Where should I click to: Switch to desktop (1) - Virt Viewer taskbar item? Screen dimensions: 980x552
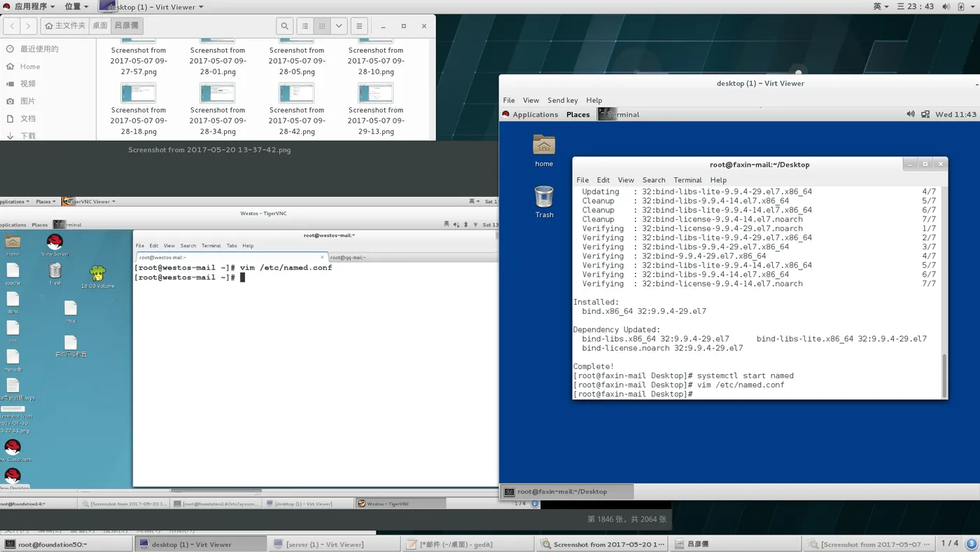click(200, 544)
